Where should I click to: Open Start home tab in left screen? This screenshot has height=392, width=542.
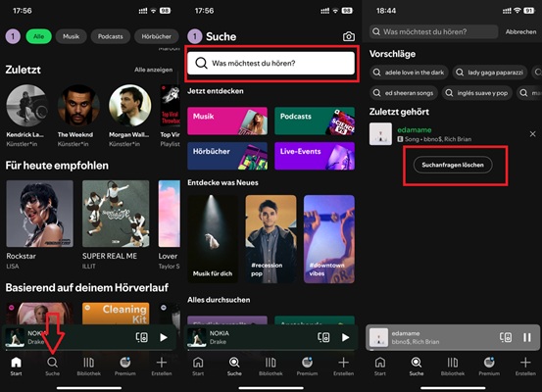coord(16,367)
